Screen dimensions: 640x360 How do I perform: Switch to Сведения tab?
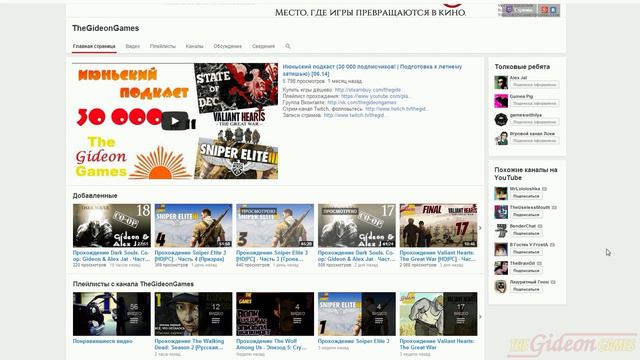[263, 47]
